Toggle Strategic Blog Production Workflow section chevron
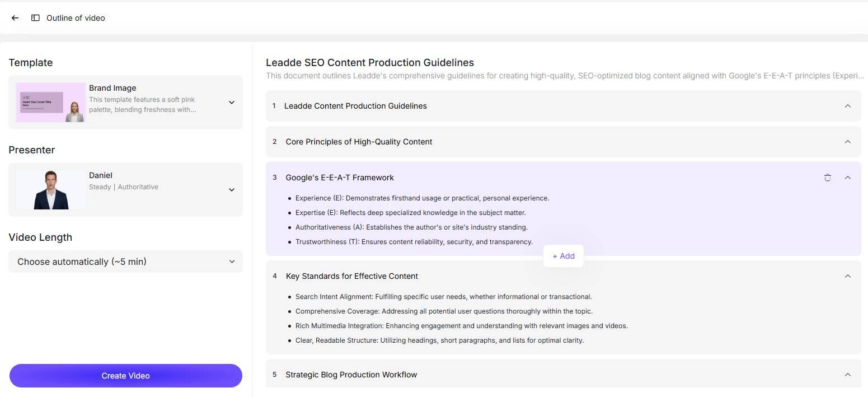This screenshot has width=868, height=397. pyautogui.click(x=848, y=375)
